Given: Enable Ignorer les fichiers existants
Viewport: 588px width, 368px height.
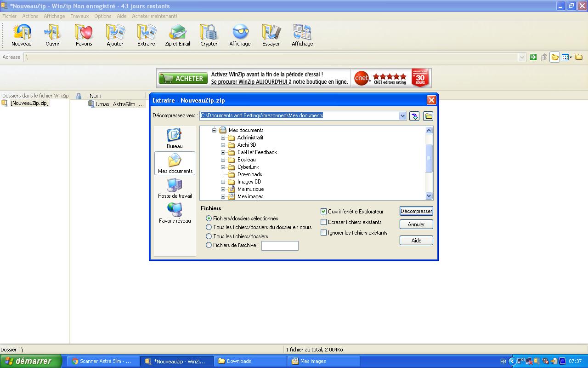Looking at the screenshot, I should pyautogui.click(x=323, y=233).
